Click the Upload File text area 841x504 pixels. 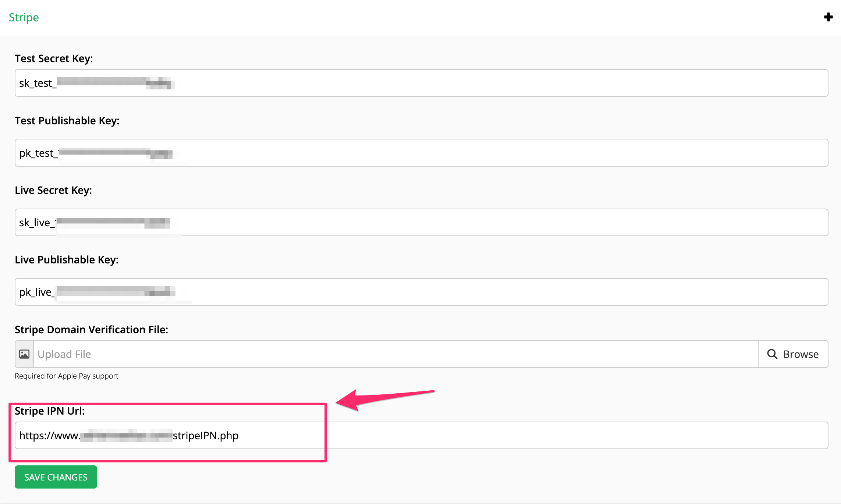(395, 354)
